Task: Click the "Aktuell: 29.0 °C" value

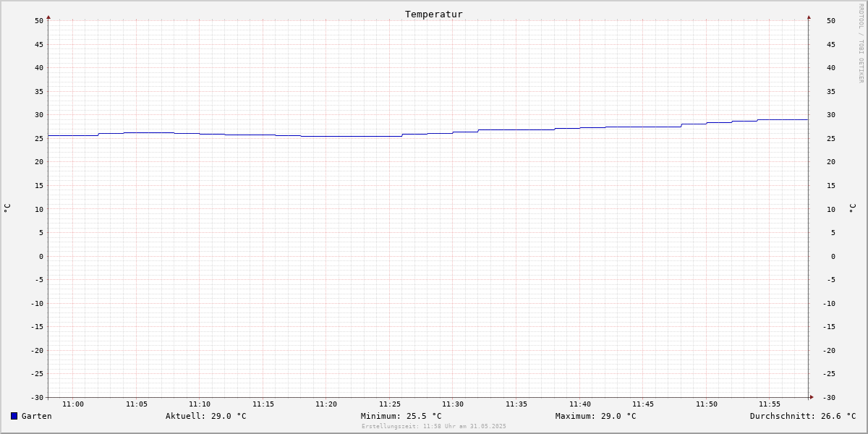Action: click(205, 416)
